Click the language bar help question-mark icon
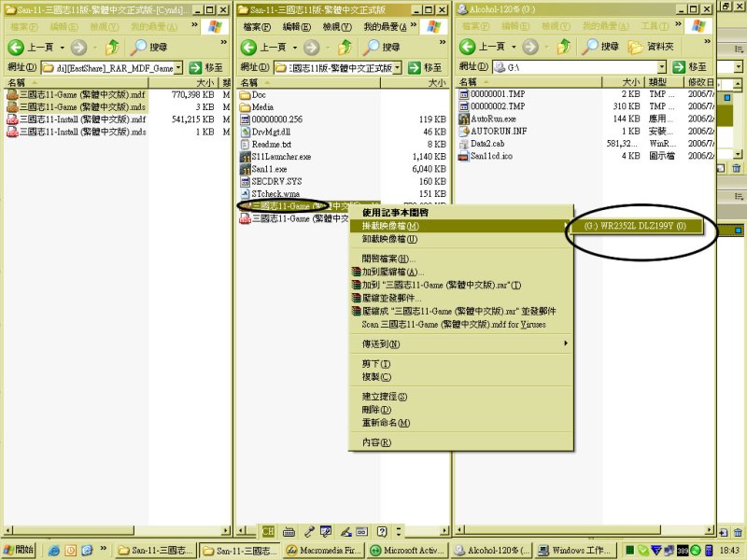747x560 pixels. 382,531
